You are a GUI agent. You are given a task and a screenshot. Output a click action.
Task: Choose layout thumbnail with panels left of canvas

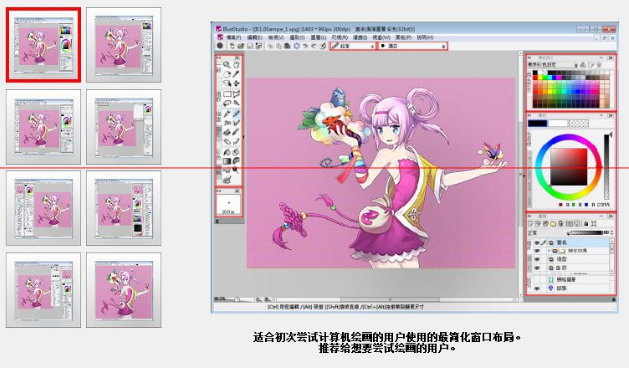43,208
